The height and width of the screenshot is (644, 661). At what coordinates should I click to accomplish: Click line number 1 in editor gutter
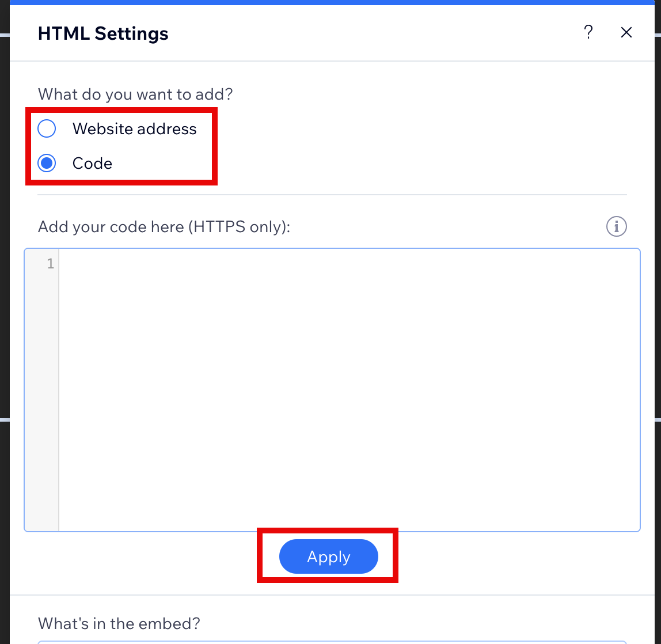pos(51,264)
